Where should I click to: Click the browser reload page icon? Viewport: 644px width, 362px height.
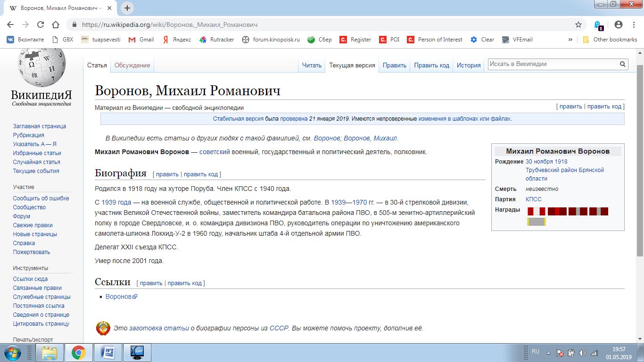pyautogui.click(x=41, y=25)
